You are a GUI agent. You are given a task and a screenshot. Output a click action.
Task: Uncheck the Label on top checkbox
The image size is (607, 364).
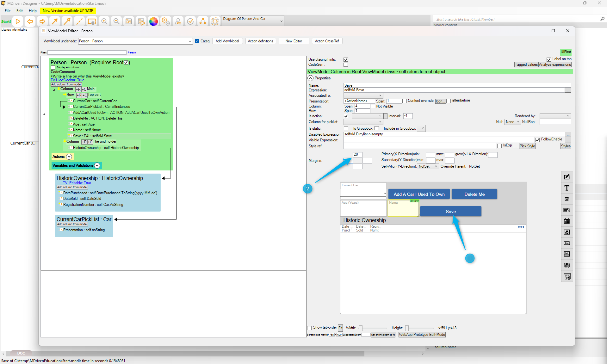(x=549, y=59)
